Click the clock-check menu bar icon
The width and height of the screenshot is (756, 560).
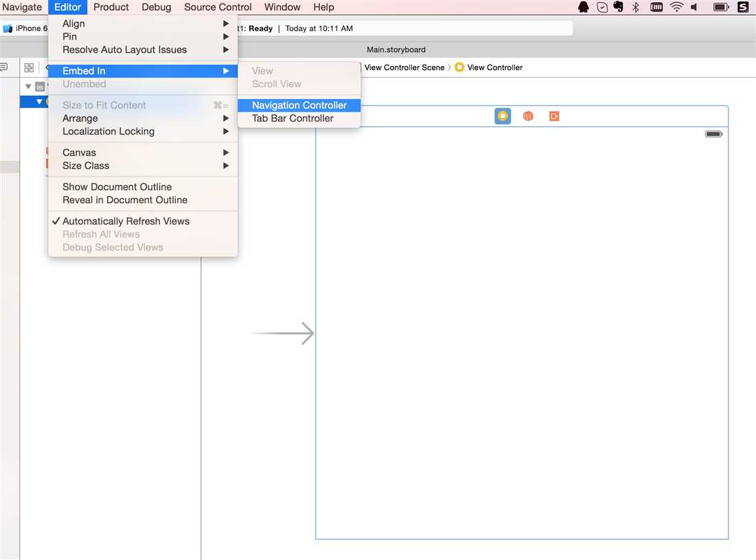tap(602, 8)
